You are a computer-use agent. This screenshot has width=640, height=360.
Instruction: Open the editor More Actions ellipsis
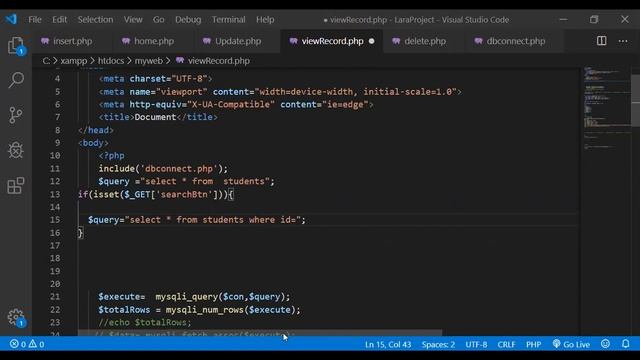(623, 41)
